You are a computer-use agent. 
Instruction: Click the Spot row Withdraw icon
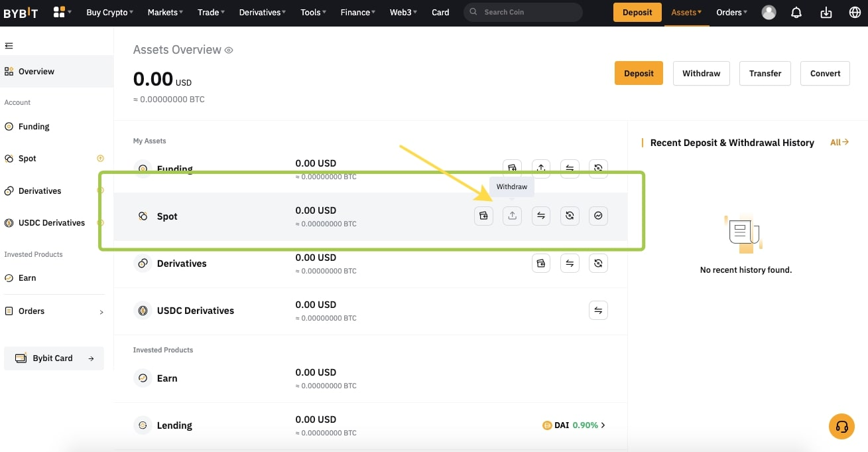coord(512,216)
